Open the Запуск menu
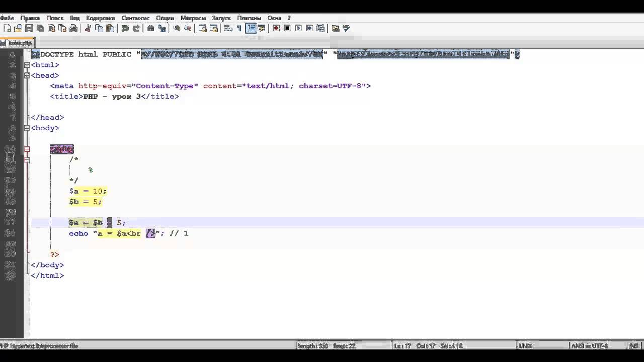 click(221, 18)
